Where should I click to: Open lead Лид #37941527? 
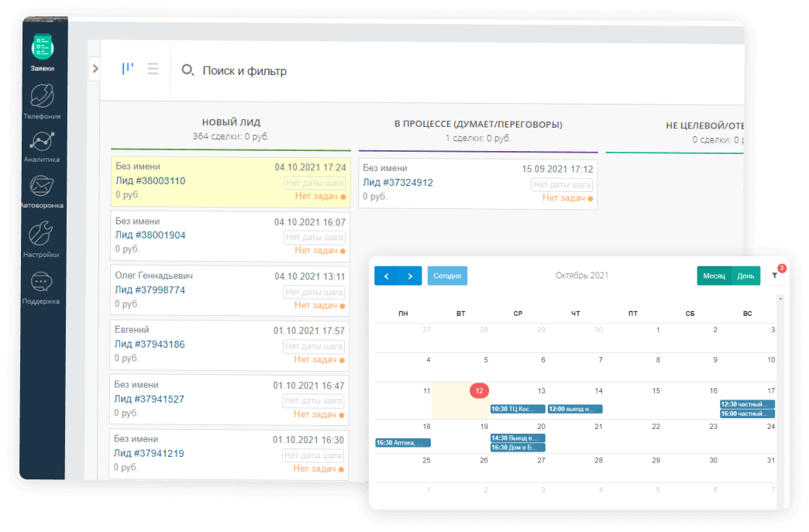(149, 399)
